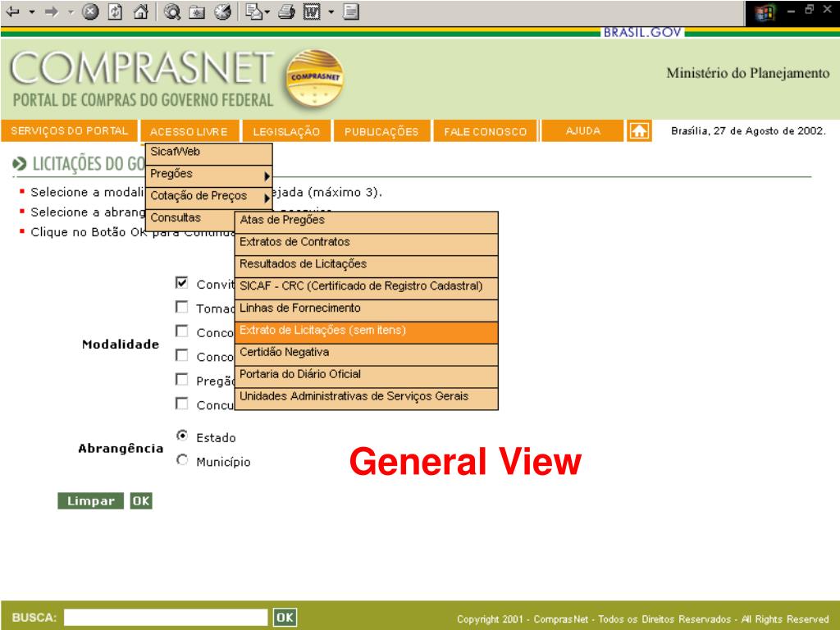Click the Ministério do Planejamento text
The height and width of the screenshot is (630, 840).
tap(748, 73)
